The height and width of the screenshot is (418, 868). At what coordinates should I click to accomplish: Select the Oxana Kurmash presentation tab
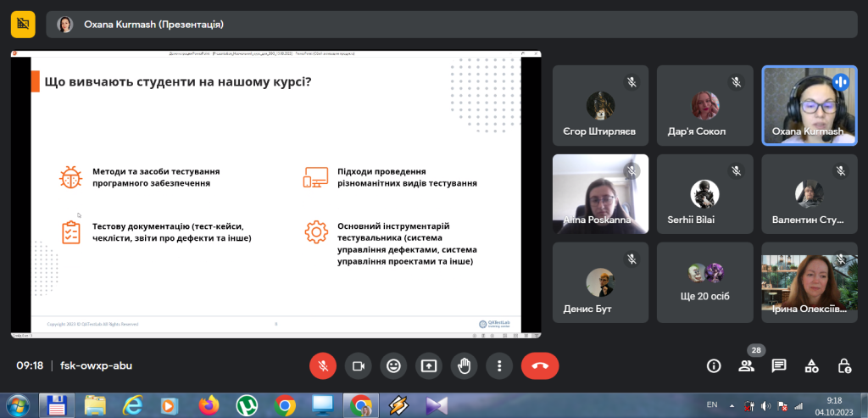(153, 25)
